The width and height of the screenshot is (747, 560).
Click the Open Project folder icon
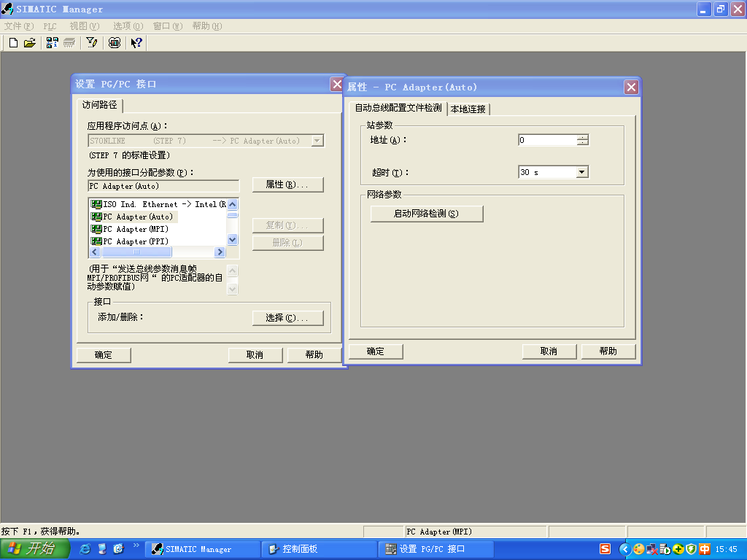pyautogui.click(x=29, y=43)
